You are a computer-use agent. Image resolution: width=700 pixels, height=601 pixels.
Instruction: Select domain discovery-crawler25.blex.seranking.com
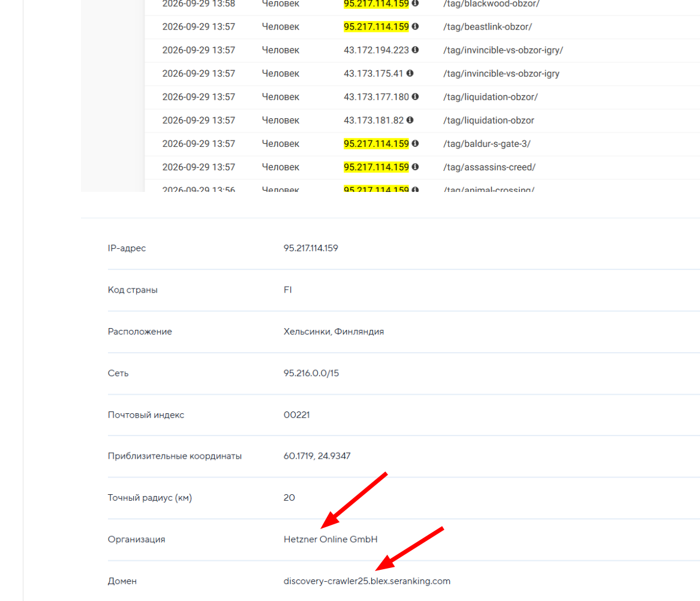coord(367,581)
